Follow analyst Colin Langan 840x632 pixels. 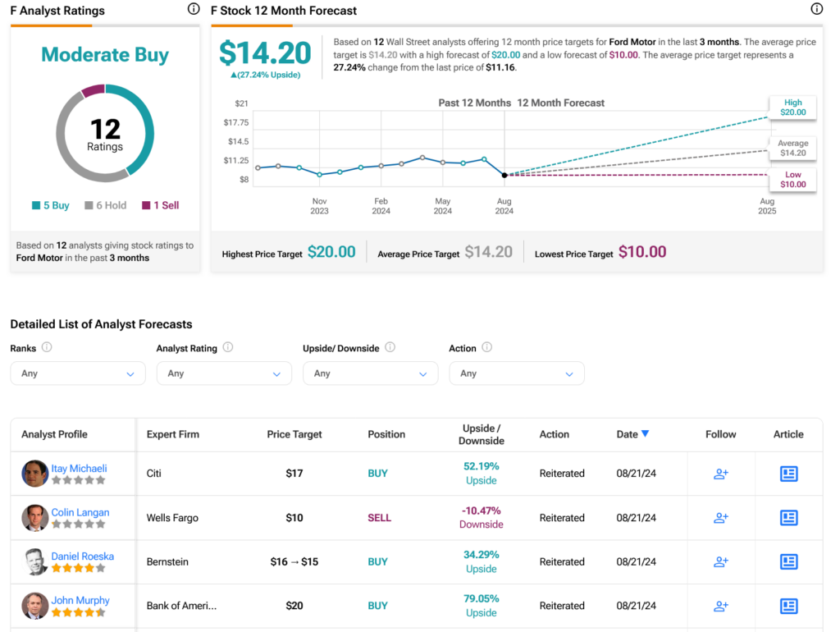(720, 518)
